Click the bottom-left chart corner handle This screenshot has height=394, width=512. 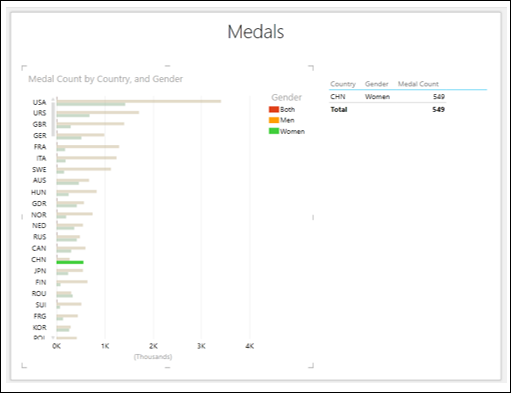[x=24, y=365]
